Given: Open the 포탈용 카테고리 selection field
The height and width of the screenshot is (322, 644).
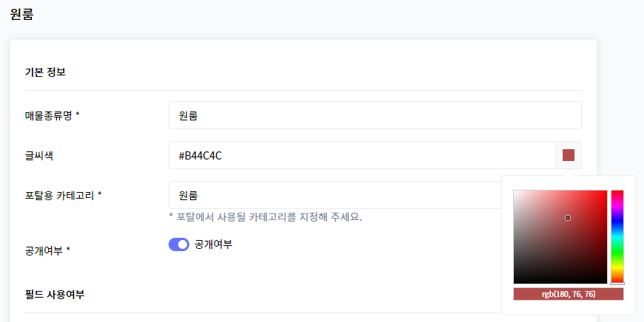Looking at the screenshot, I should 335,195.
